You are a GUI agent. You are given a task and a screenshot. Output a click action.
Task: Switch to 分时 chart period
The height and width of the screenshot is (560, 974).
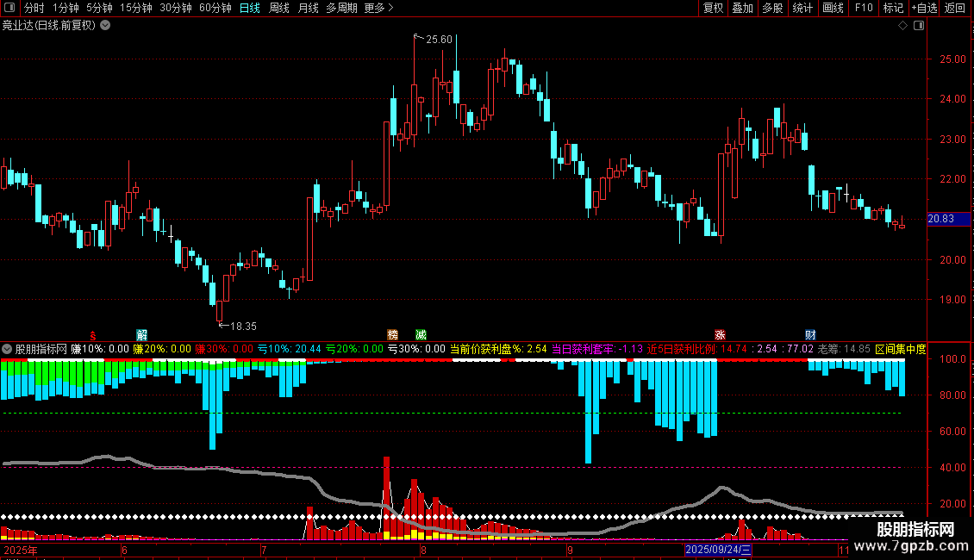click(x=34, y=8)
